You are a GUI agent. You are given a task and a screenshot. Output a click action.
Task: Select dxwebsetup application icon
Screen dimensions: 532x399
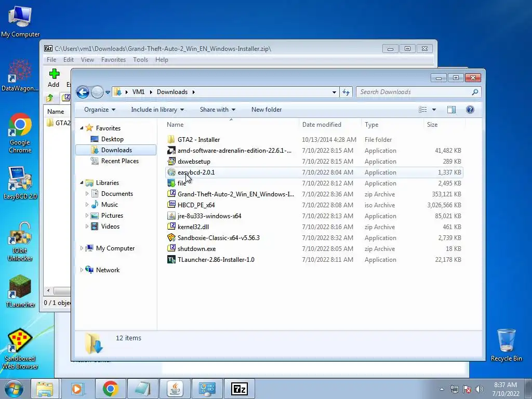171,162
